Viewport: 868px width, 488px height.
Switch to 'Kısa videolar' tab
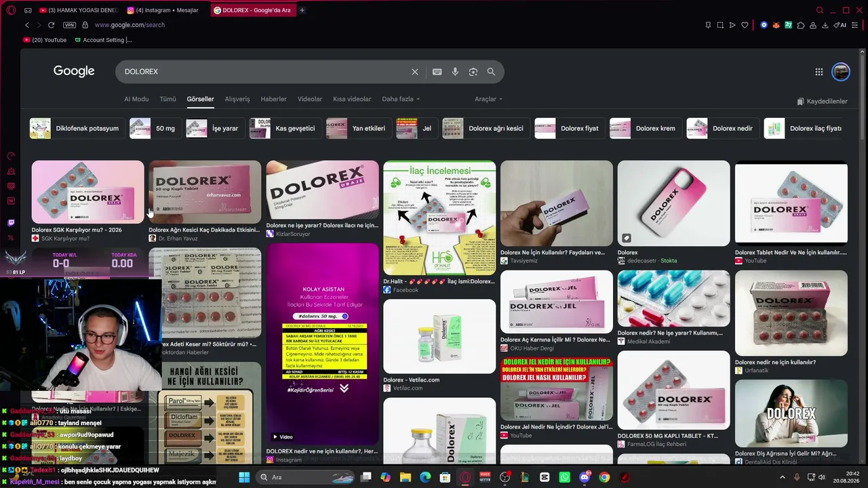tap(352, 99)
